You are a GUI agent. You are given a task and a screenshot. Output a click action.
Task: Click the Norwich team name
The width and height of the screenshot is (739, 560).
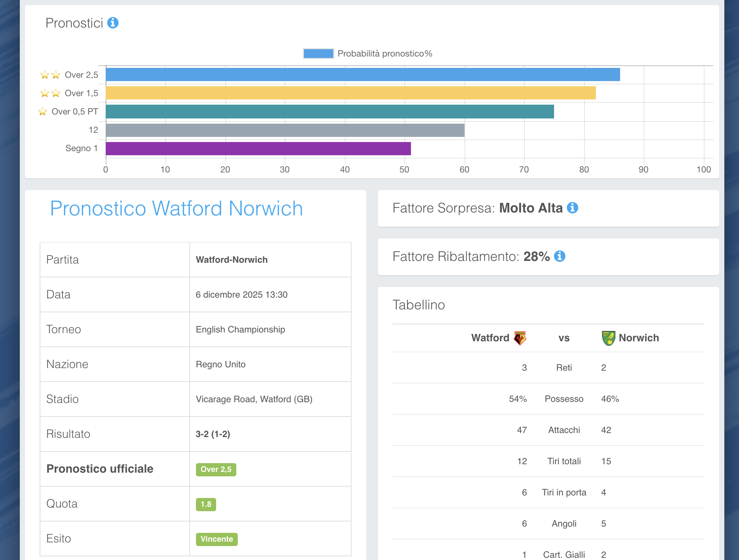pos(638,338)
